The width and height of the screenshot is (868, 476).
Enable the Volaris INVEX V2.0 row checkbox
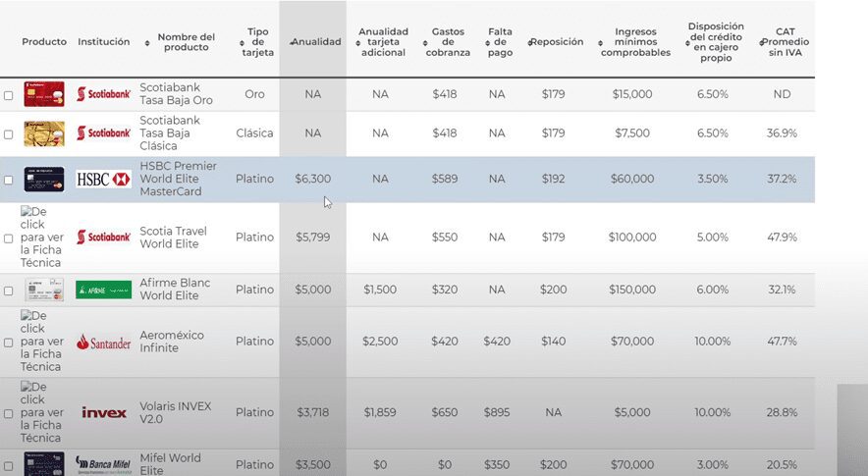(x=9, y=414)
